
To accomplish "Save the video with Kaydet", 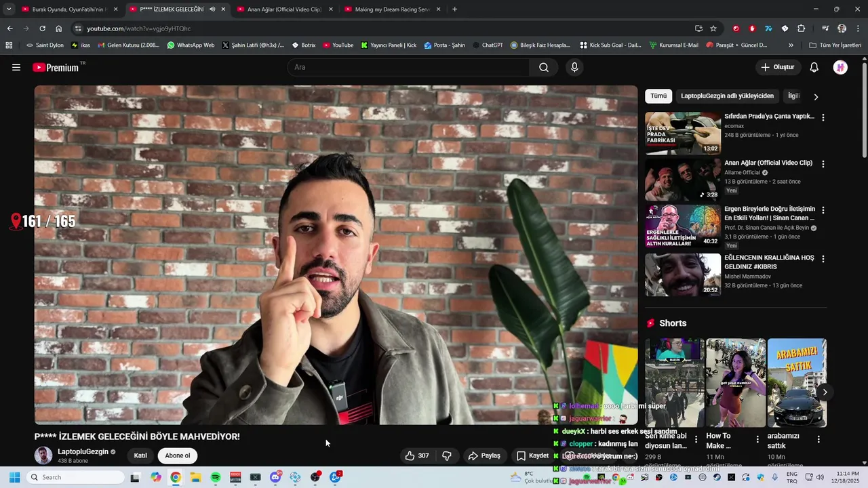I will click(533, 455).
